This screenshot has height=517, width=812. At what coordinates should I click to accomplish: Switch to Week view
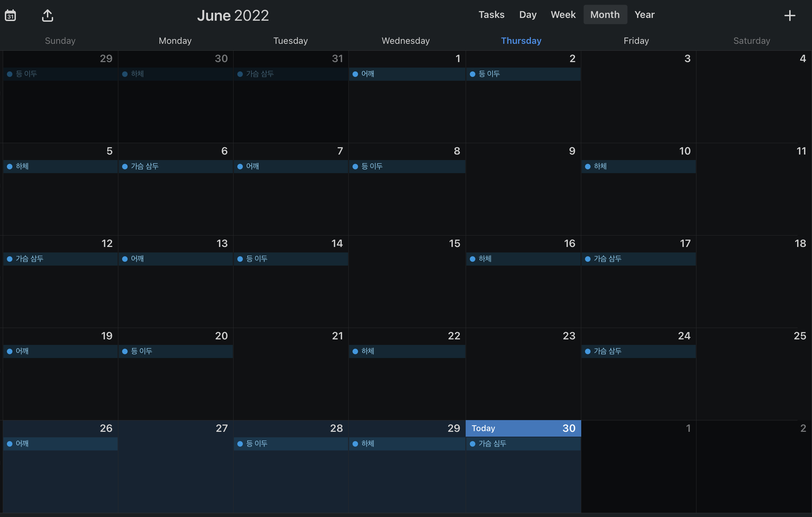(563, 15)
